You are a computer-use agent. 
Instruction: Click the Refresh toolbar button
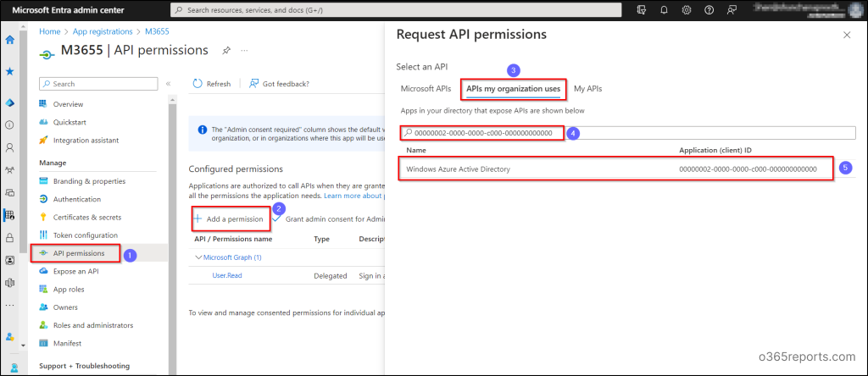(x=211, y=84)
